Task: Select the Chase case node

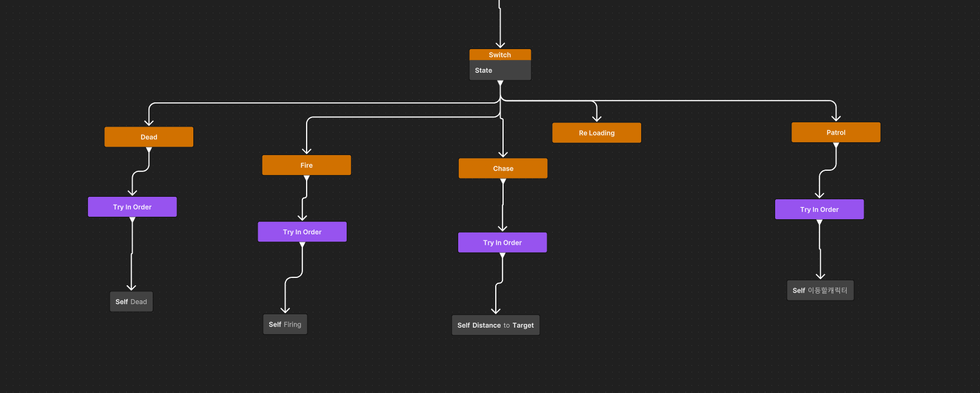Action: 502,168
